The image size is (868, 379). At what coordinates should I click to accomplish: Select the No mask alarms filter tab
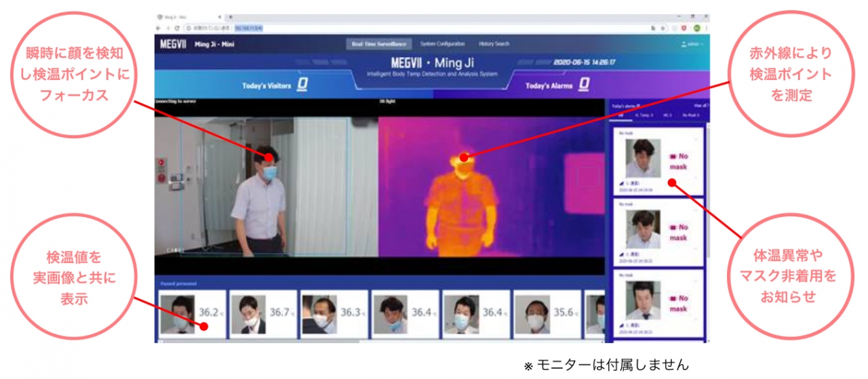[x=690, y=116]
